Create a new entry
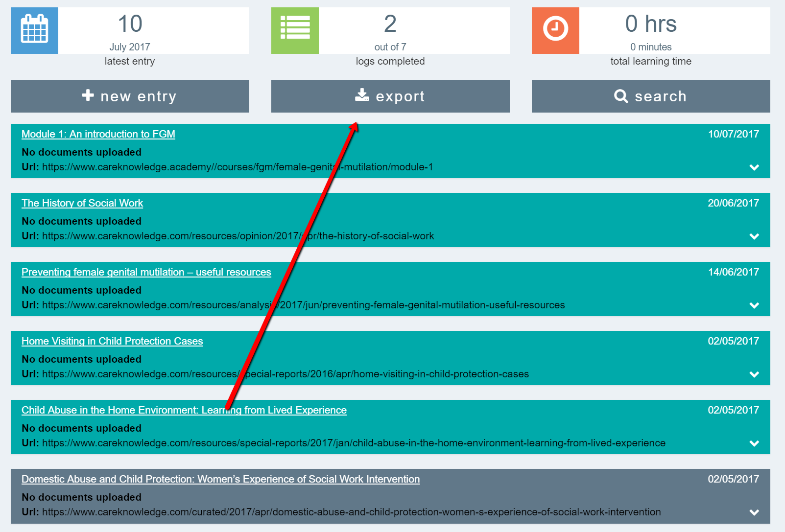Screen dimensions: 785x532 pos(130,96)
